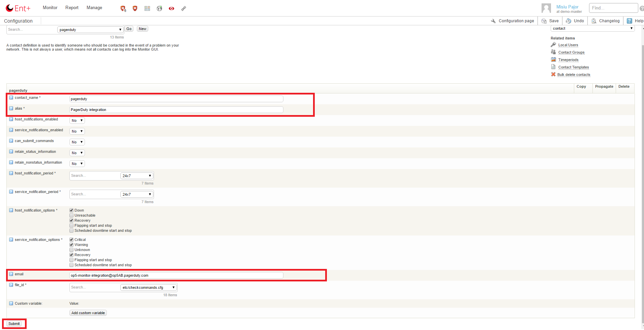
Task: Click the Find search box
Action: (x=613, y=8)
